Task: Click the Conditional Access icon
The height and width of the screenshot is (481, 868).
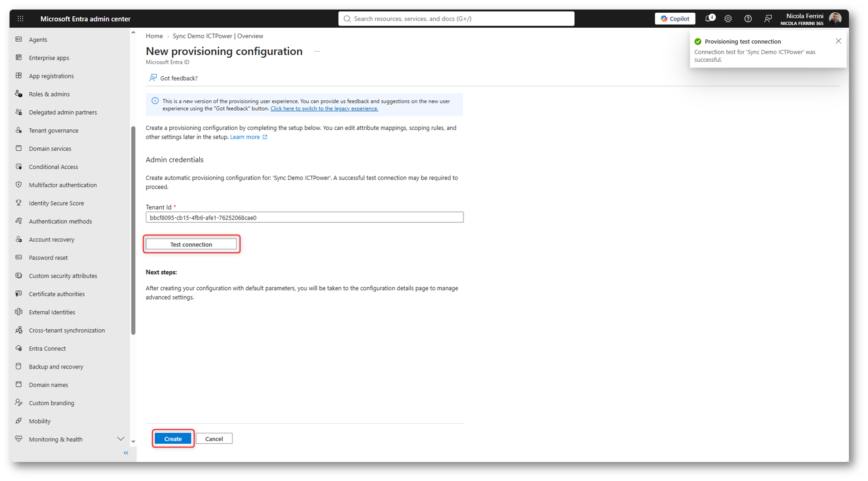Action: point(19,167)
